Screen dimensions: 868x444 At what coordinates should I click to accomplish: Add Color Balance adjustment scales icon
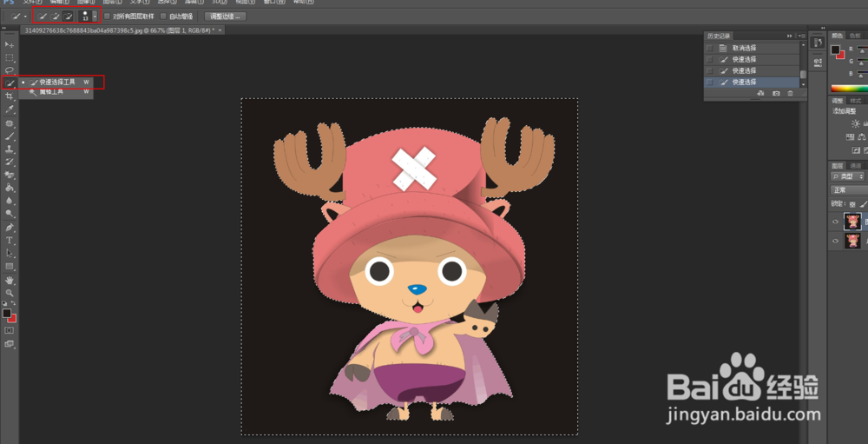pyautogui.click(x=861, y=137)
